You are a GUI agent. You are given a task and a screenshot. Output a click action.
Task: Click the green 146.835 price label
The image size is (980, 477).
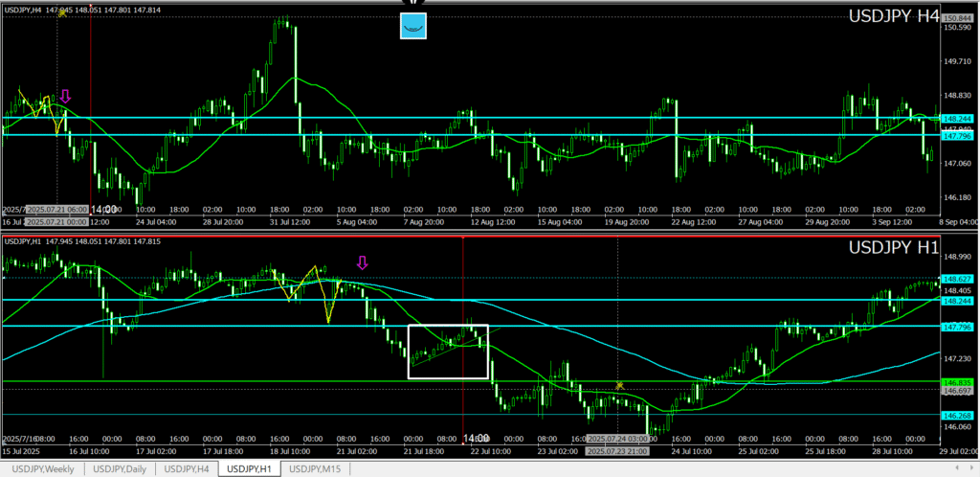tap(959, 382)
